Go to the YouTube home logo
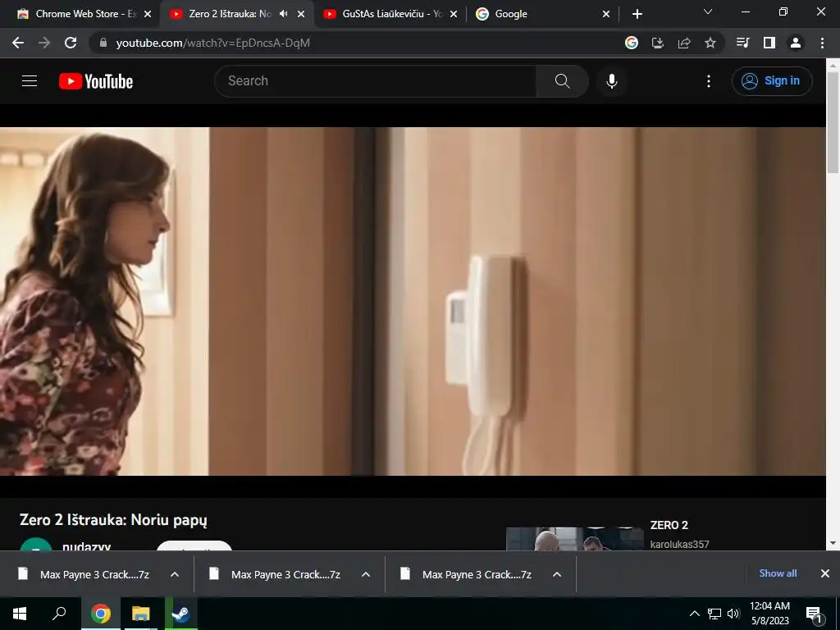Viewport: 840px width, 630px height. pyautogui.click(x=96, y=81)
